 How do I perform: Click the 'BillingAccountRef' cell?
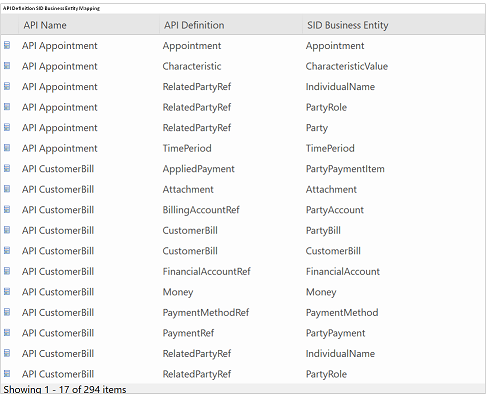[x=201, y=210]
